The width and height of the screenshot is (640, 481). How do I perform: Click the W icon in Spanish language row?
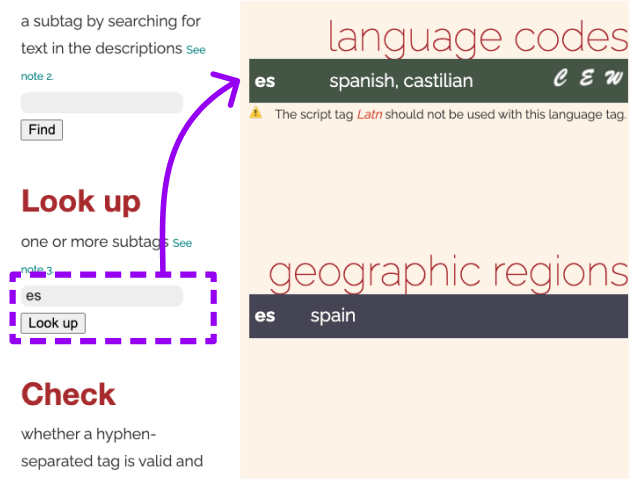(613, 77)
